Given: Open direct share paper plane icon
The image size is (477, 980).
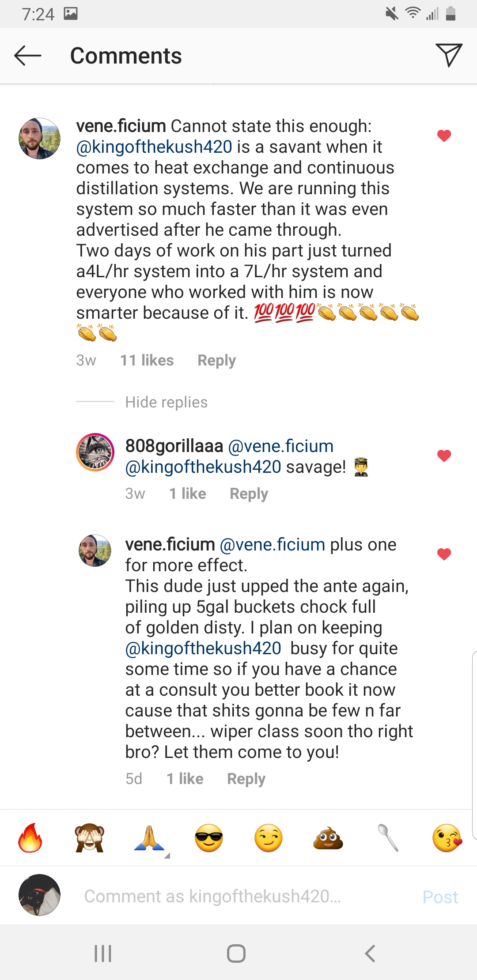Looking at the screenshot, I should tap(448, 55).
